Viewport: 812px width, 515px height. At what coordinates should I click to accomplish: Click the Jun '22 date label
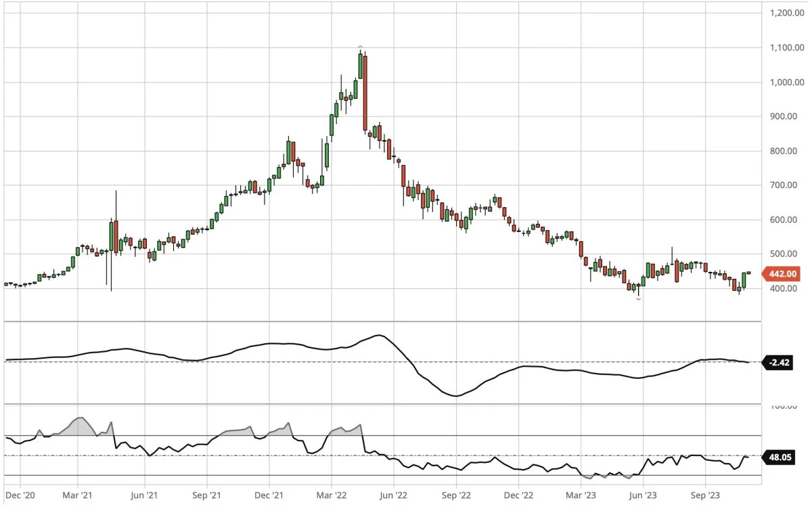coord(393,495)
